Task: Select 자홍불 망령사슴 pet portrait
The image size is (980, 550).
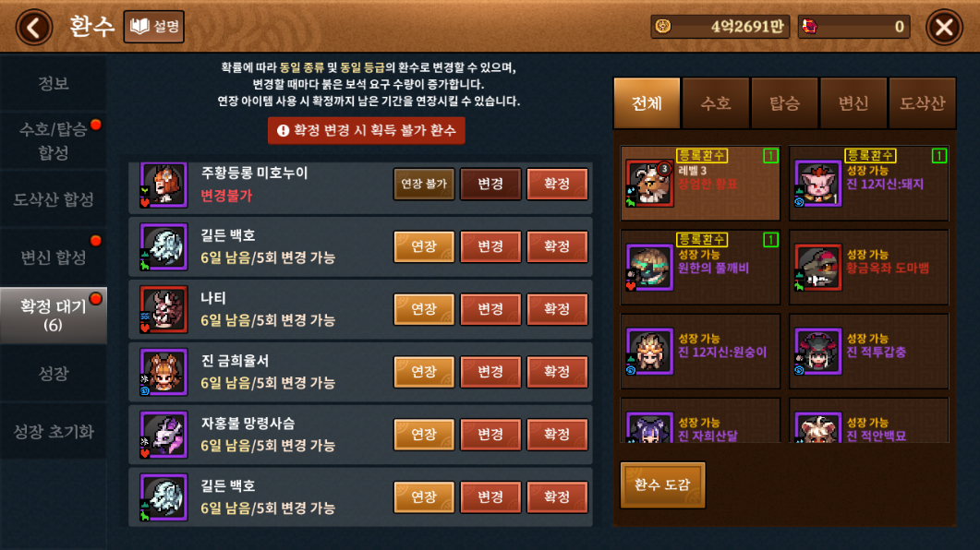Action: pos(163,435)
